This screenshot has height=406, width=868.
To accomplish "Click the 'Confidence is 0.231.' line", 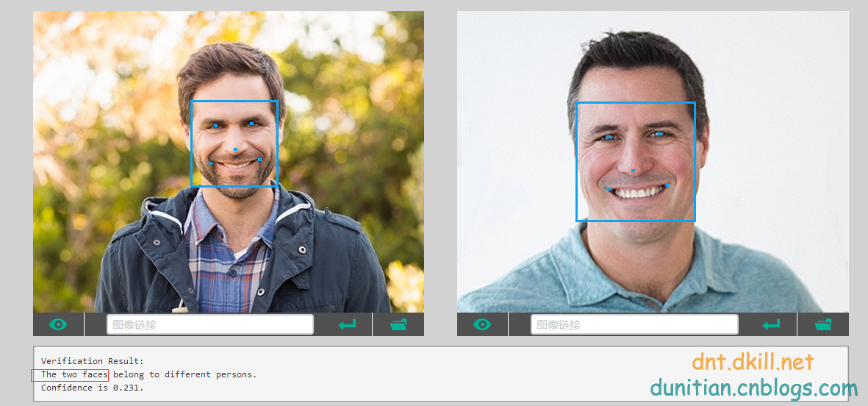I will click(x=93, y=388).
